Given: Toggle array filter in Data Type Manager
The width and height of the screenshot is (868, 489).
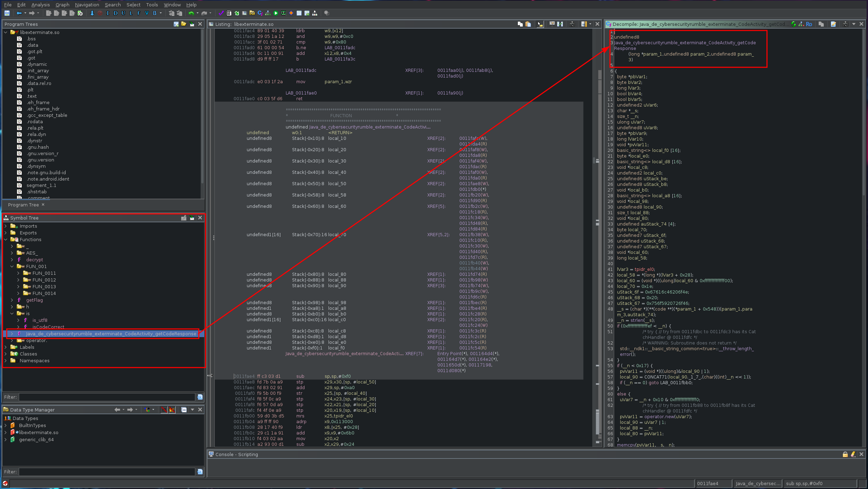Looking at the screenshot, I should tap(164, 410).
